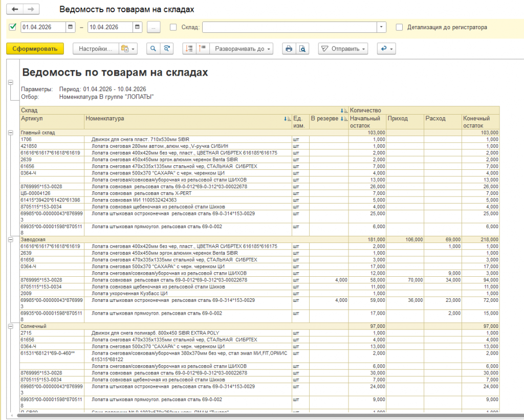Collapse the Главный склад group

[10, 132]
